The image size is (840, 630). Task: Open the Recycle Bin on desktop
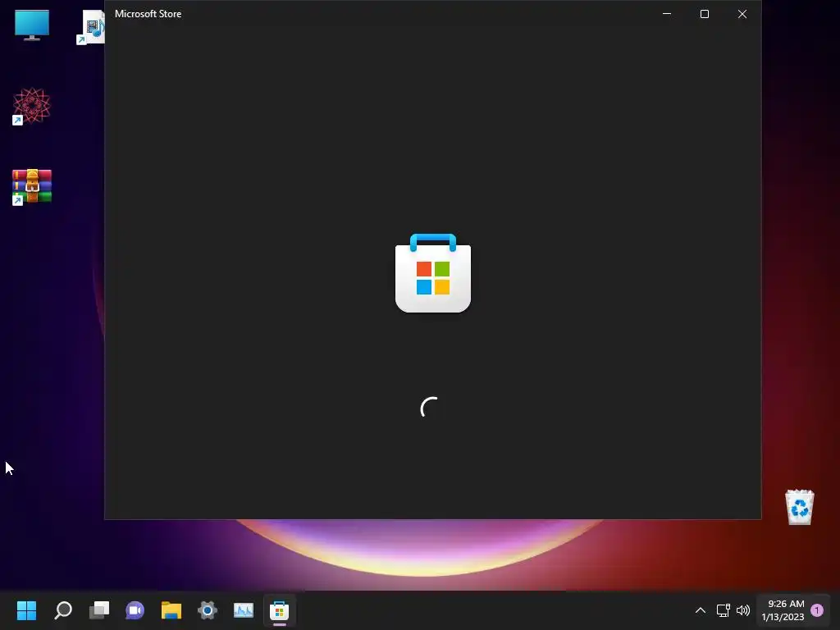(x=799, y=507)
